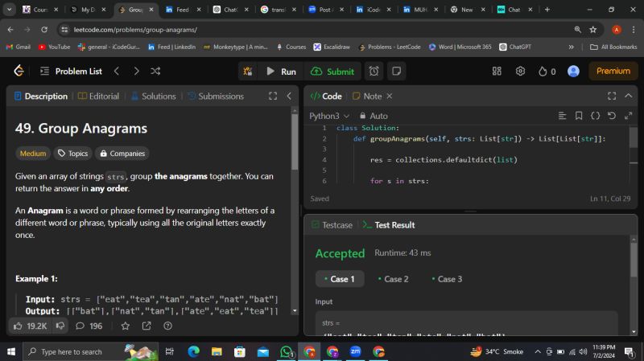Screen dimensions: 644x361
Task: Reset code to default icon
Action: [612, 116]
